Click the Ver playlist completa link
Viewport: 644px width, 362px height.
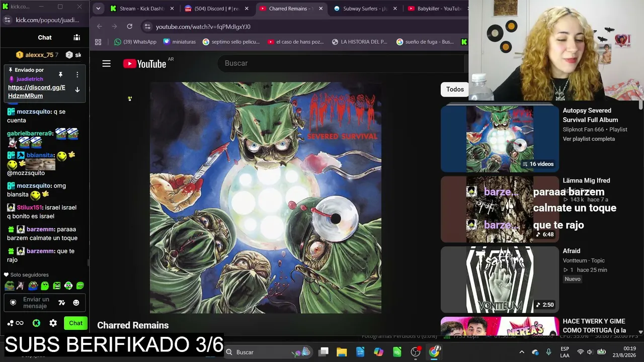(589, 139)
